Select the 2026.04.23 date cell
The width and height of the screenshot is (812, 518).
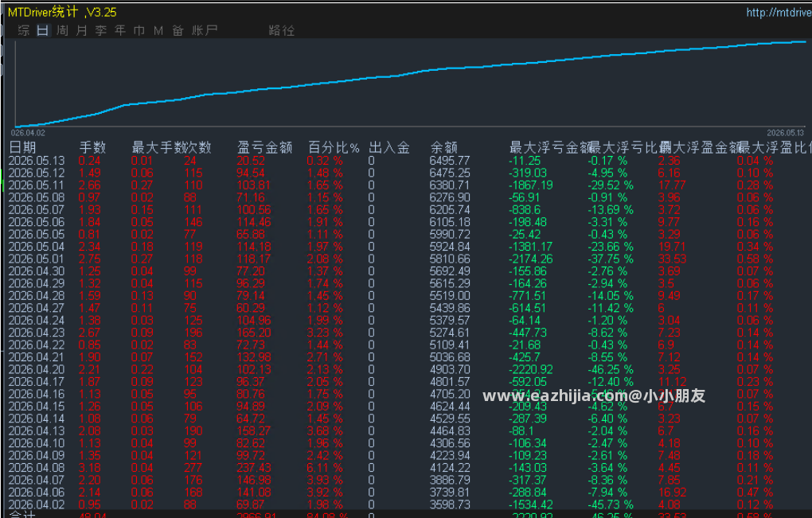tap(37, 333)
